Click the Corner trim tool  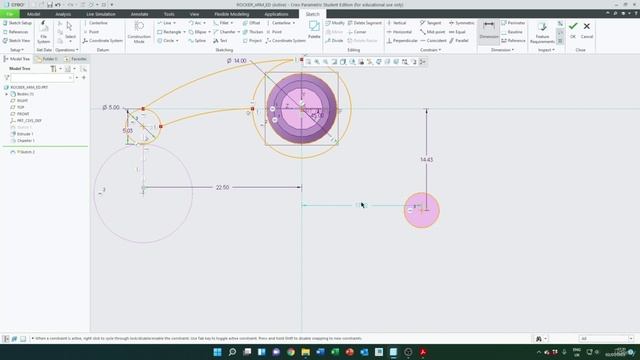pos(357,32)
